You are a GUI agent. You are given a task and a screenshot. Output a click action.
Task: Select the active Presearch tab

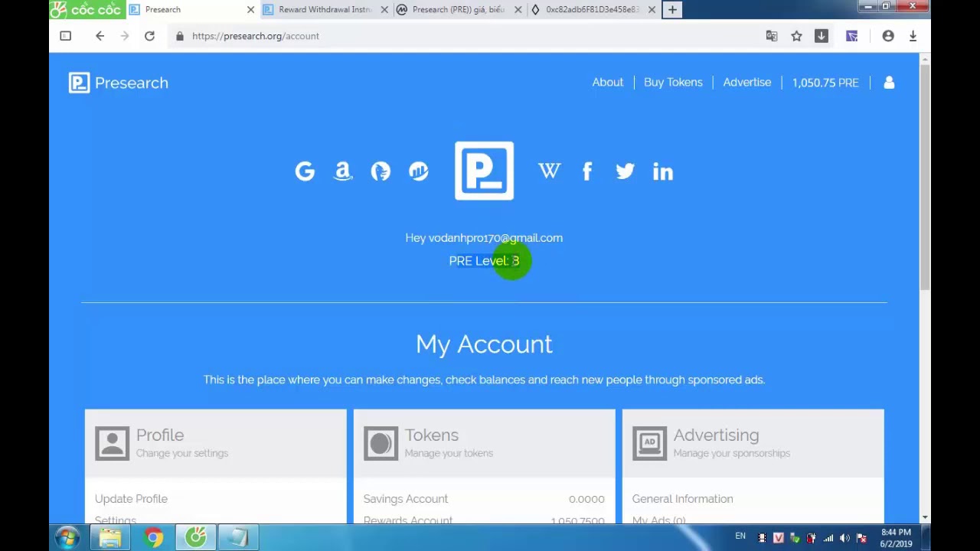[191, 9]
